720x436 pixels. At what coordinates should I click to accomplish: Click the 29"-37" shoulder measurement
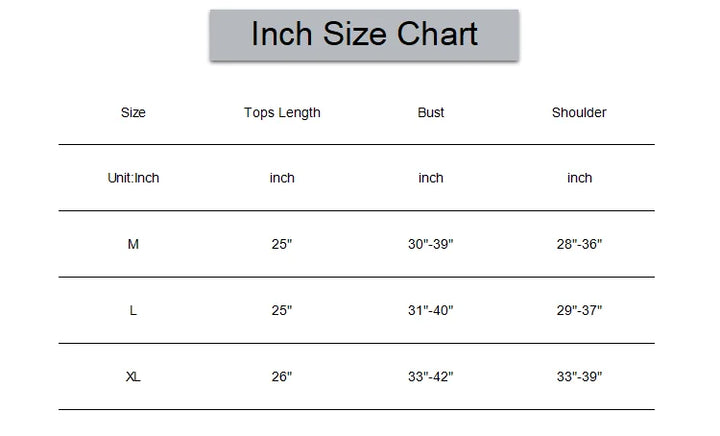pyautogui.click(x=579, y=310)
